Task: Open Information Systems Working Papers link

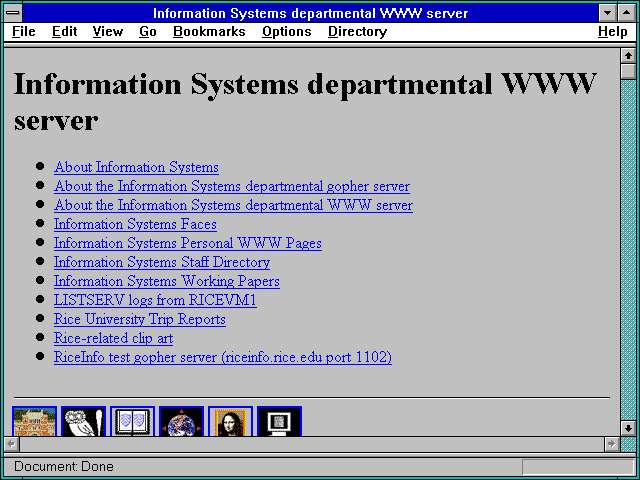Action: (167, 282)
